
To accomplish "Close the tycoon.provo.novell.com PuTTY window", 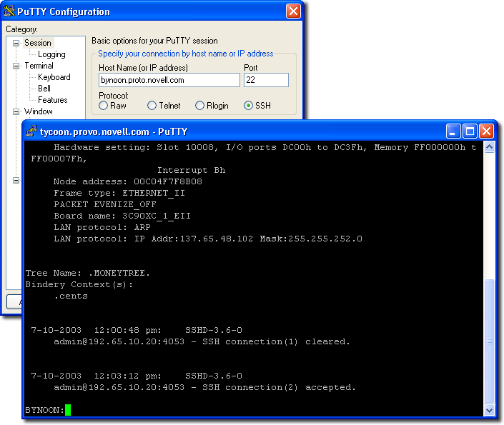I will tap(486, 131).
